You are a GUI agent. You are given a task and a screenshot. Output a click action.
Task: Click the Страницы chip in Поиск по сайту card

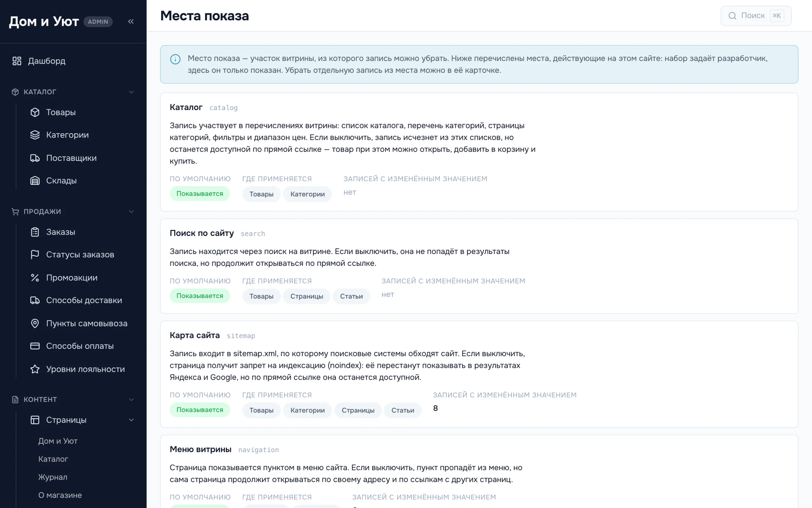(x=307, y=296)
